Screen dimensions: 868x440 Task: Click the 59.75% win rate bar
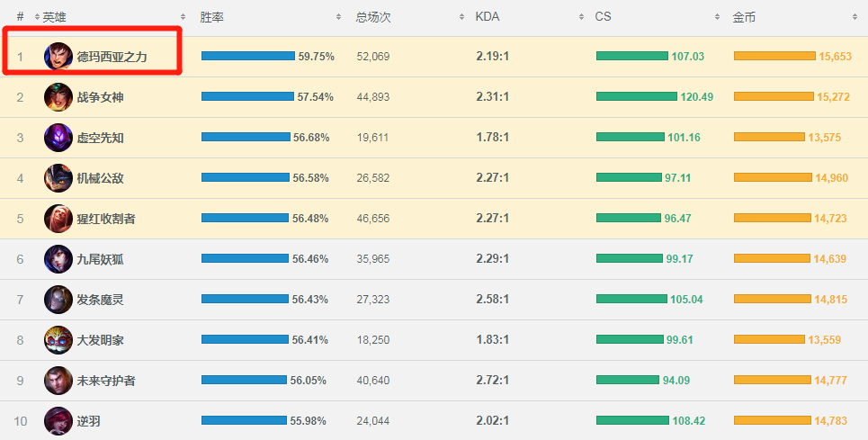247,56
